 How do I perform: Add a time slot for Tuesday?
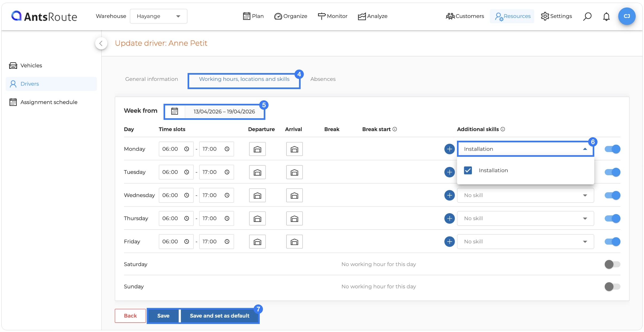pos(449,172)
